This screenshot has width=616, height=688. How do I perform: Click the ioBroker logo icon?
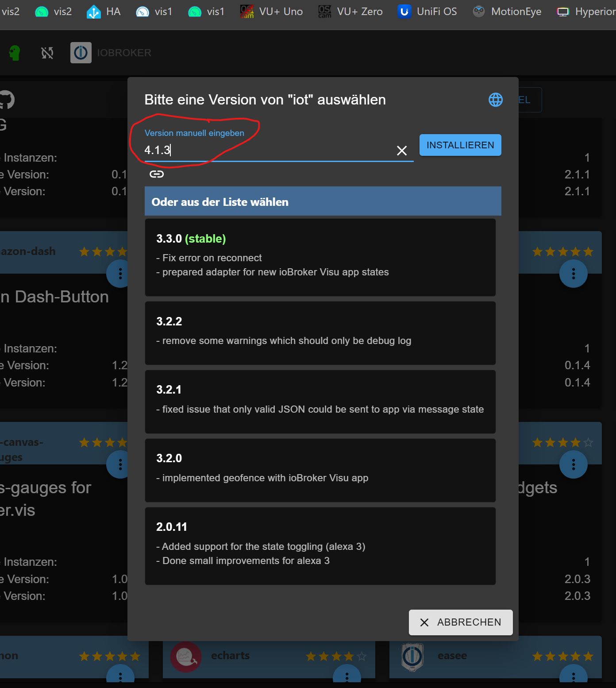[x=81, y=53]
